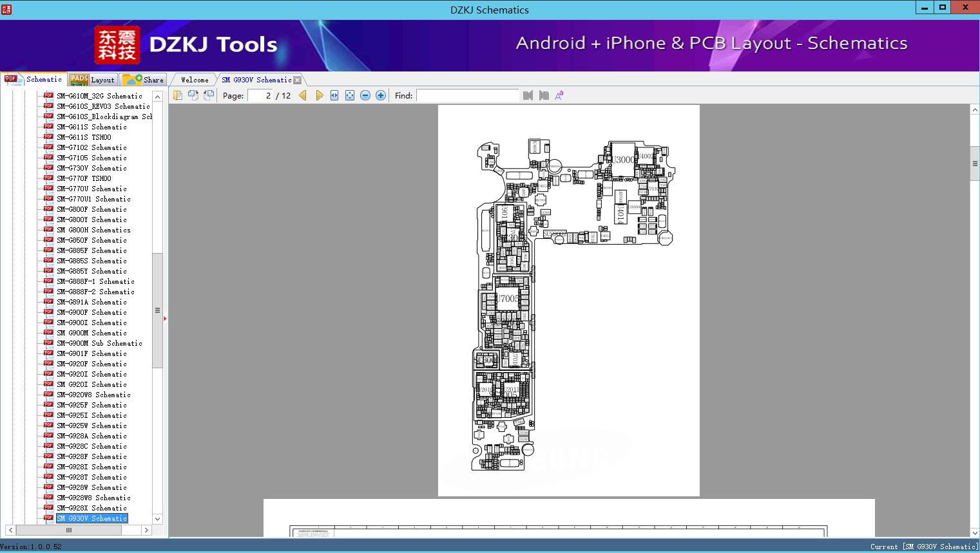
Task: Close the SM G930V Schematic tab
Action: pyautogui.click(x=297, y=80)
